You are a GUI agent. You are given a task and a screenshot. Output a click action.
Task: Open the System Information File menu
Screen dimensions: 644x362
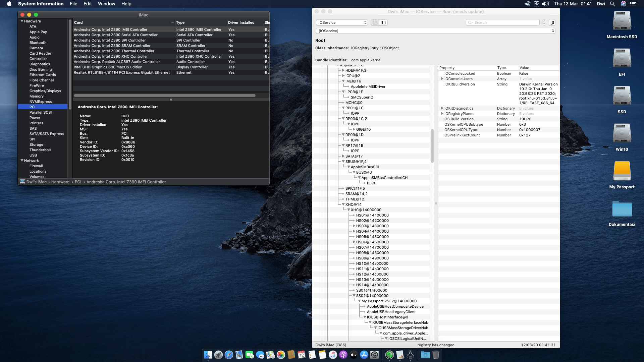(x=73, y=4)
